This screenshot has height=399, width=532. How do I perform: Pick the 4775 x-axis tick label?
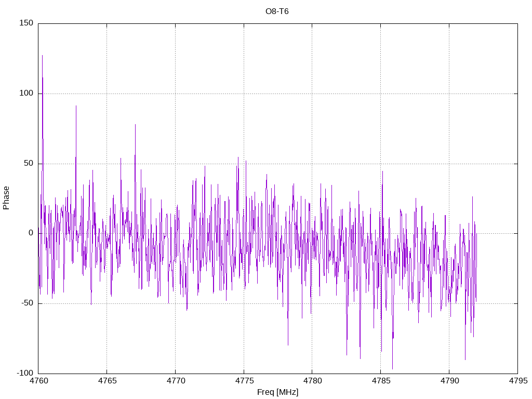[244, 381]
